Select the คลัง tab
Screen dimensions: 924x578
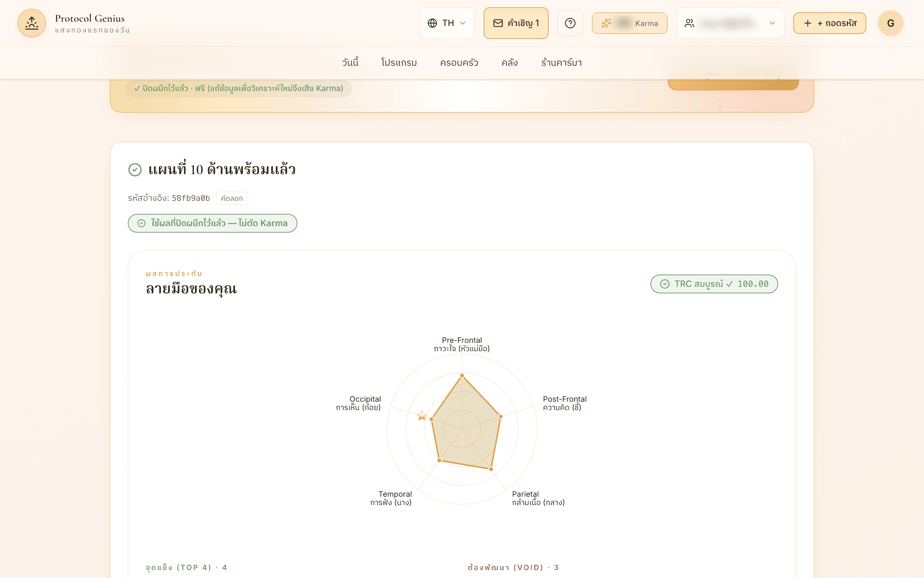(x=509, y=62)
